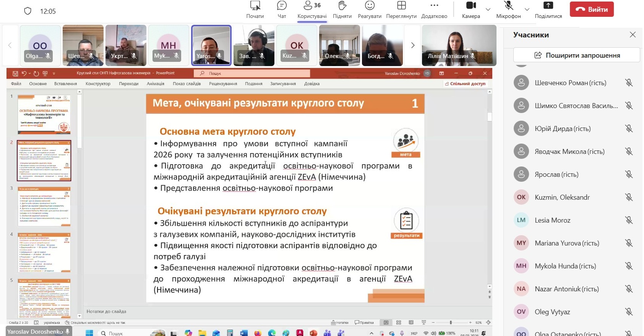Fit slide to window icon
This screenshot has width=644, height=336.
(x=488, y=323)
